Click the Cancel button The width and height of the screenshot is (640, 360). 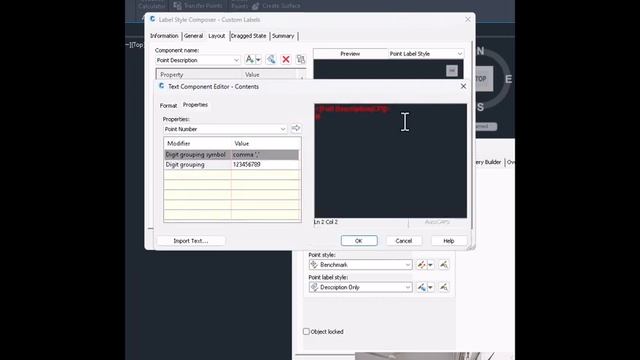pyautogui.click(x=404, y=241)
